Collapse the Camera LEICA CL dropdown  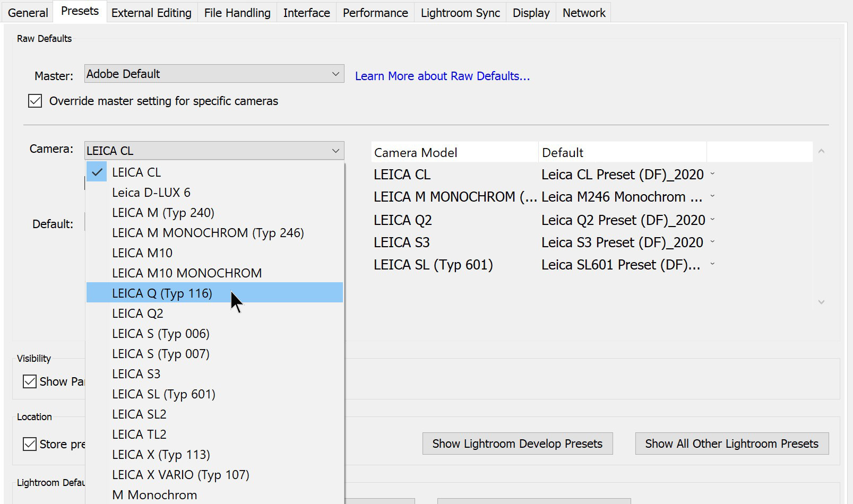(x=214, y=151)
